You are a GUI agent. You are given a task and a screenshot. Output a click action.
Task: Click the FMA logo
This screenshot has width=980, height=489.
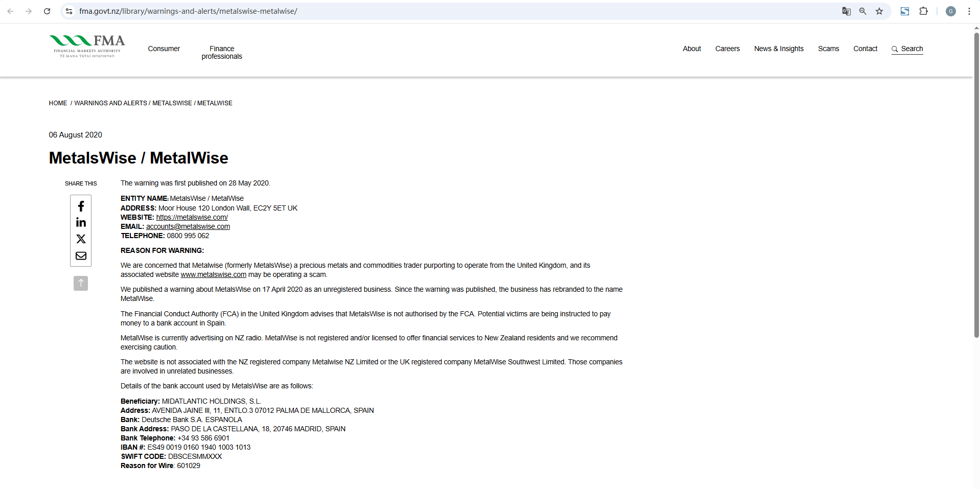[87, 46]
